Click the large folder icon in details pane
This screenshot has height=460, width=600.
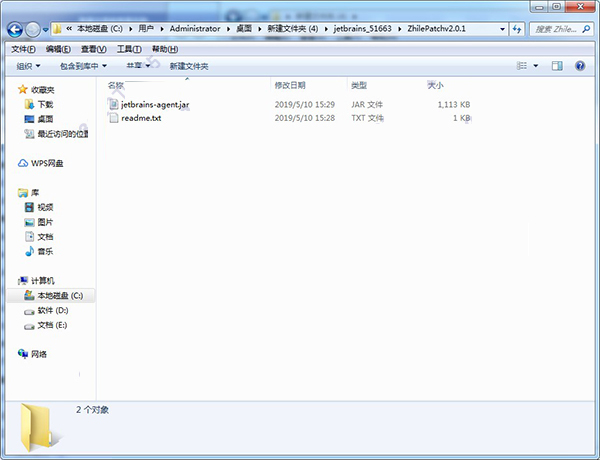point(39,428)
